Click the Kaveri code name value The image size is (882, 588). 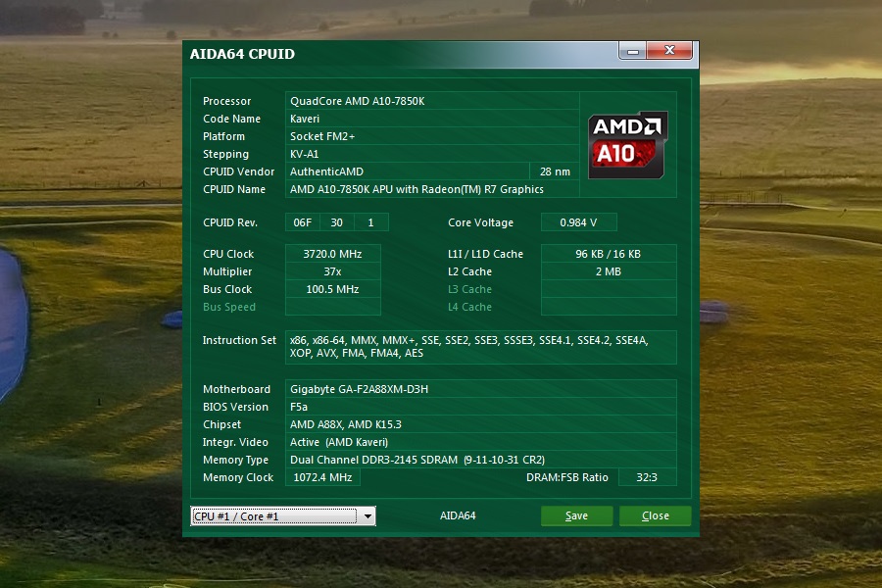click(433, 119)
